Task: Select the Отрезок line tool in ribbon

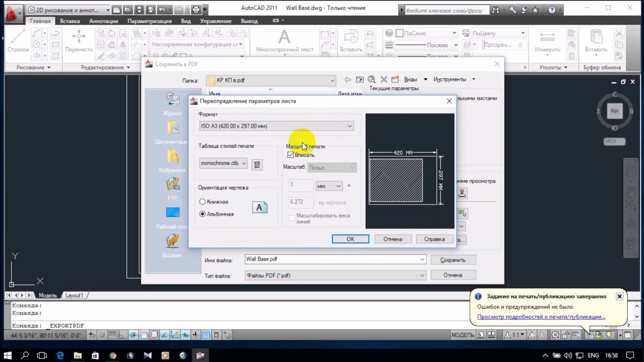Action: point(18,41)
